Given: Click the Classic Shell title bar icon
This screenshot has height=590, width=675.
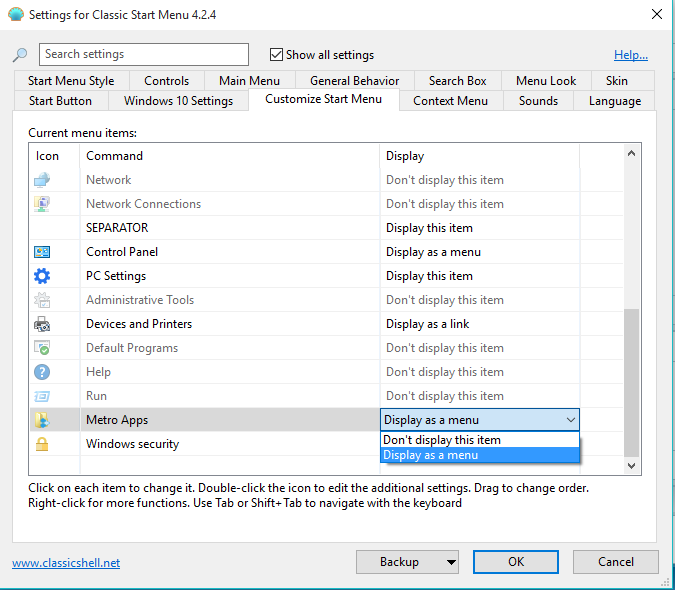Looking at the screenshot, I should pos(15,14).
